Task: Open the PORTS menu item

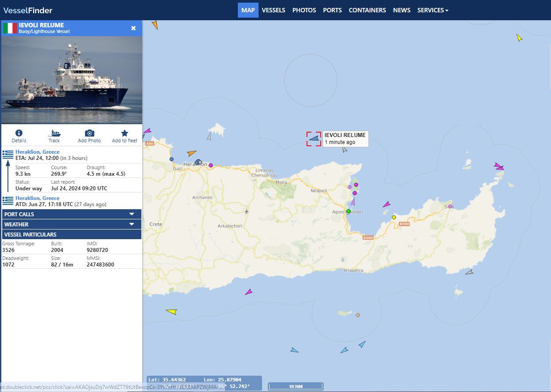Action: coord(333,10)
